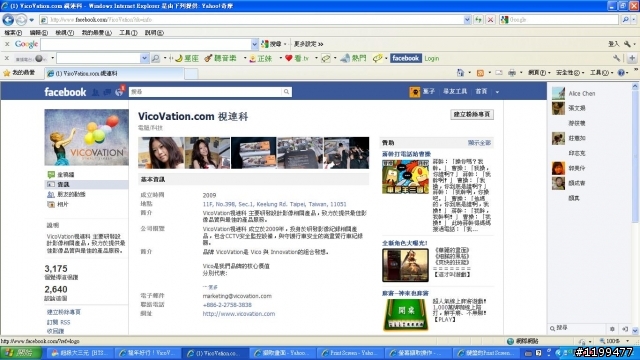Open the Facebook friend requests icon
The height and width of the screenshot is (360, 640).
96,93
